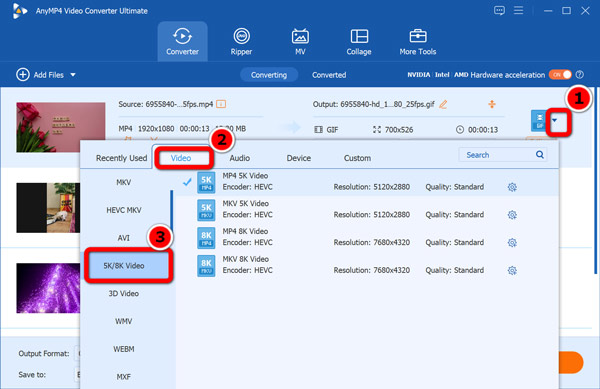Select MKV 8K Video preset
Viewport: 600px width, 389px height.
tap(367, 265)
